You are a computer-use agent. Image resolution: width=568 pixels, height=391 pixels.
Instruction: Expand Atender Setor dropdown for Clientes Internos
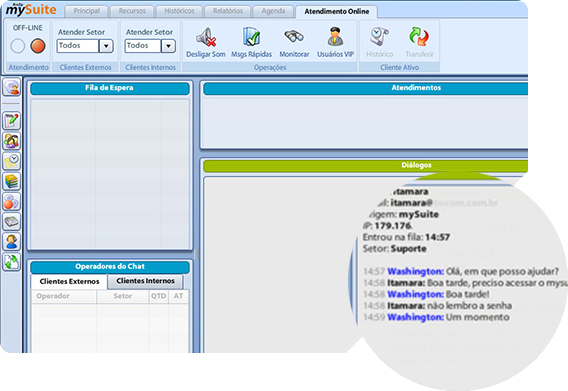point(168,46)
